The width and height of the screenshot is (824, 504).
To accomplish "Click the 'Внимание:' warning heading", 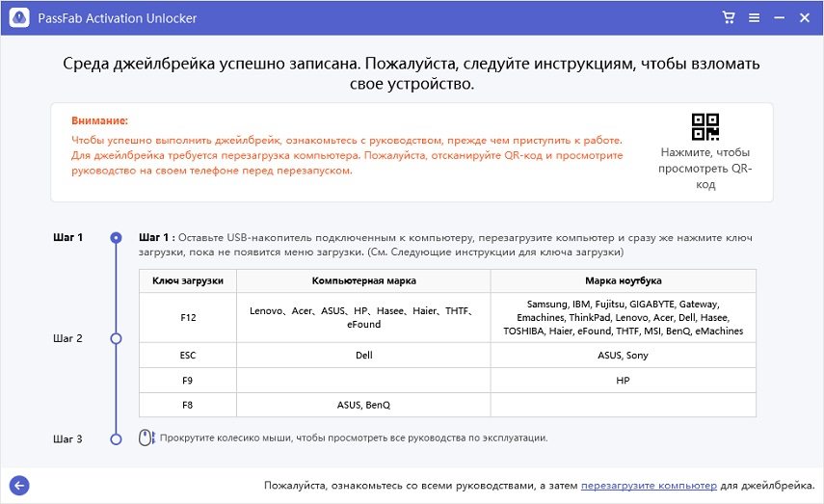I will tap(100, 120).
